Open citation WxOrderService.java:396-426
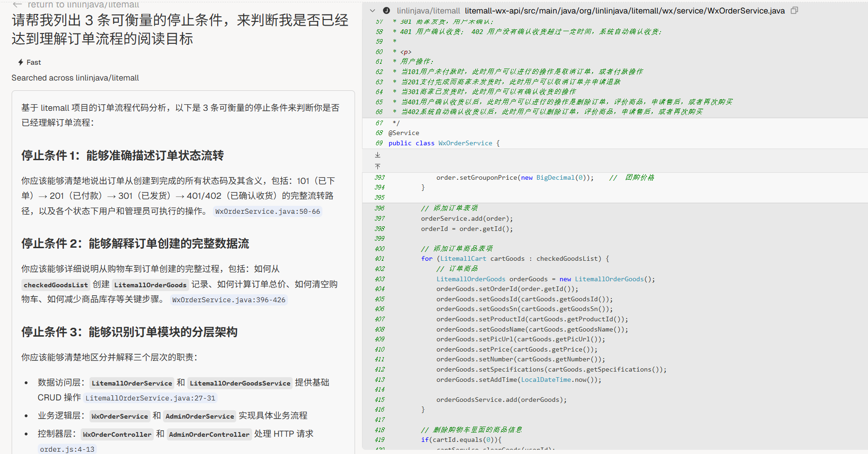Screen dimensions: 868x454 (x=229, y=300)
